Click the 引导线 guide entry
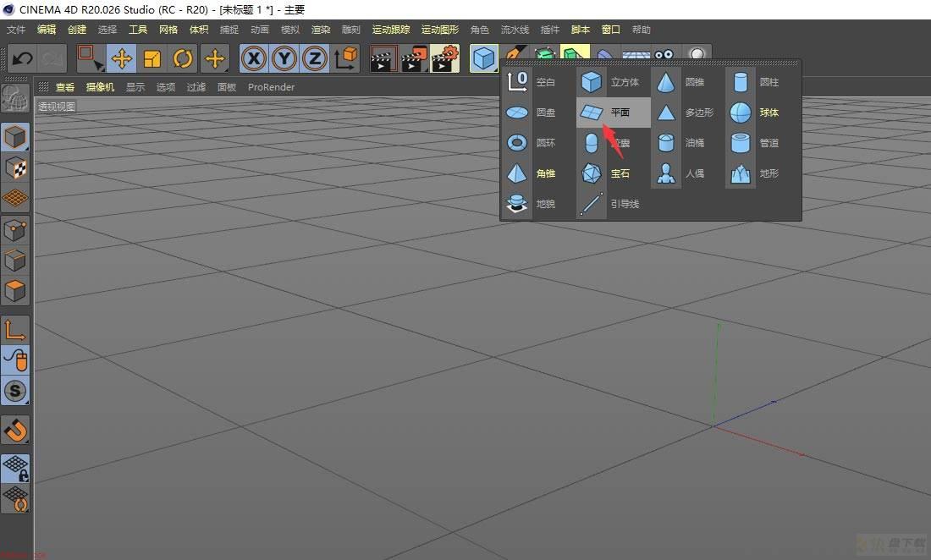The height and width of the screenshot is (560, 931). click(614, 204)
